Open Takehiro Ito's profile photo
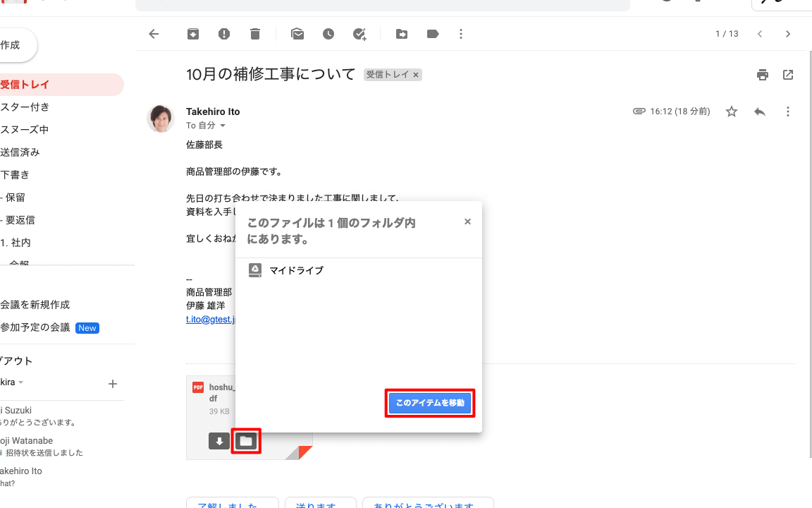812x508 pixels. (x=161, y=119)
